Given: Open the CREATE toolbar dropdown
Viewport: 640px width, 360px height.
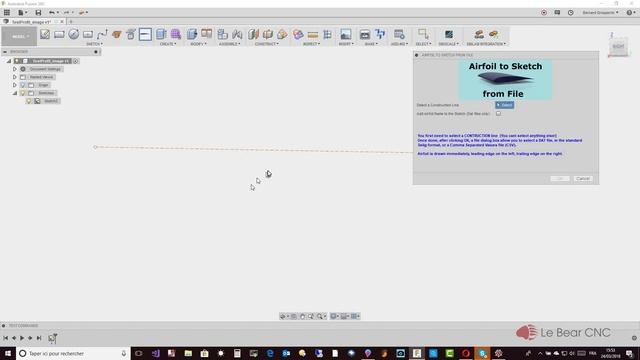Looking at the screenshot, I should coord(168,44).
